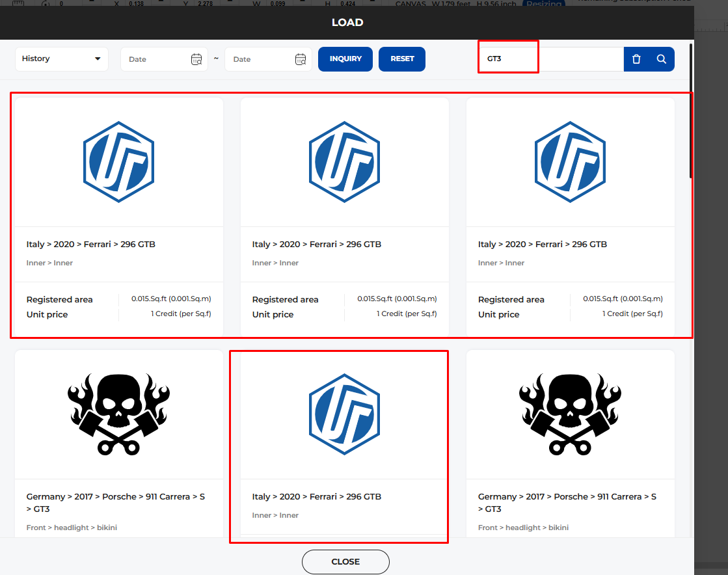Focus the search box containing GT3
Image resolution: width=728 pixels, height=575 pixels.
552,59
